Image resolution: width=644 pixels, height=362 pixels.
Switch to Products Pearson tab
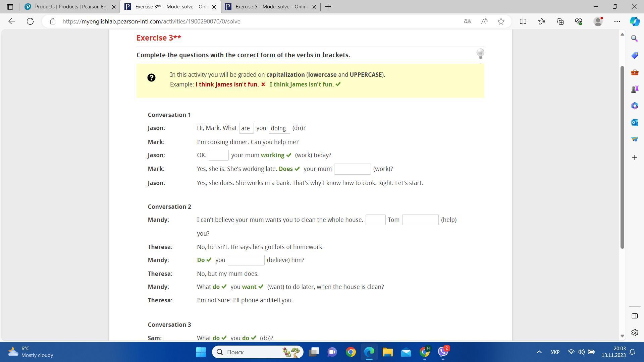tap(71, 7)
